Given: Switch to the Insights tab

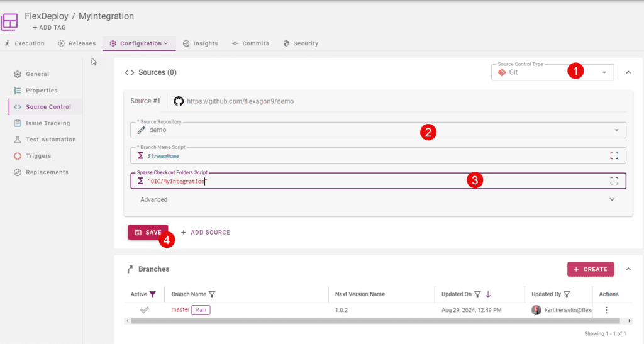Looking at the screenshot, I should pos(201,43).
